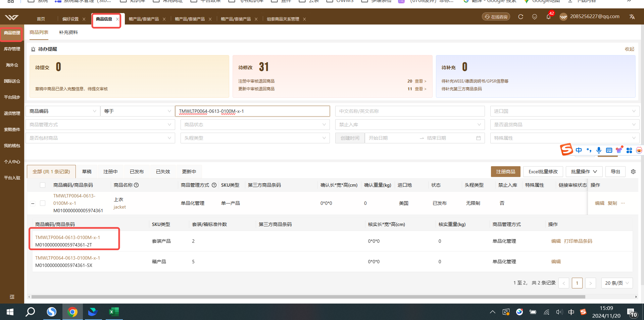The width and height of the screenshot is (644, 320).
Task: Collapse the expanded product row
Action: click(x=33, y=203)
